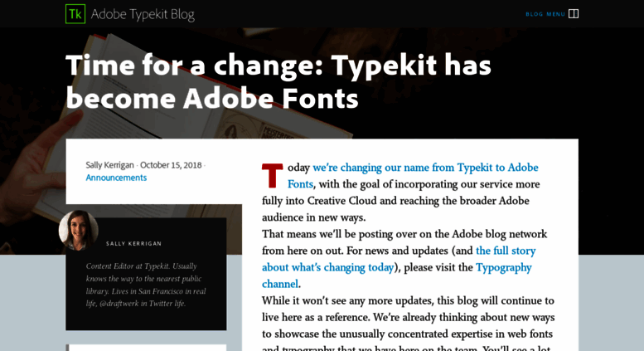Screen dimensions: 644x351
Task: Click the Sally Kerrigan byline text
Action: coord(109,165)
